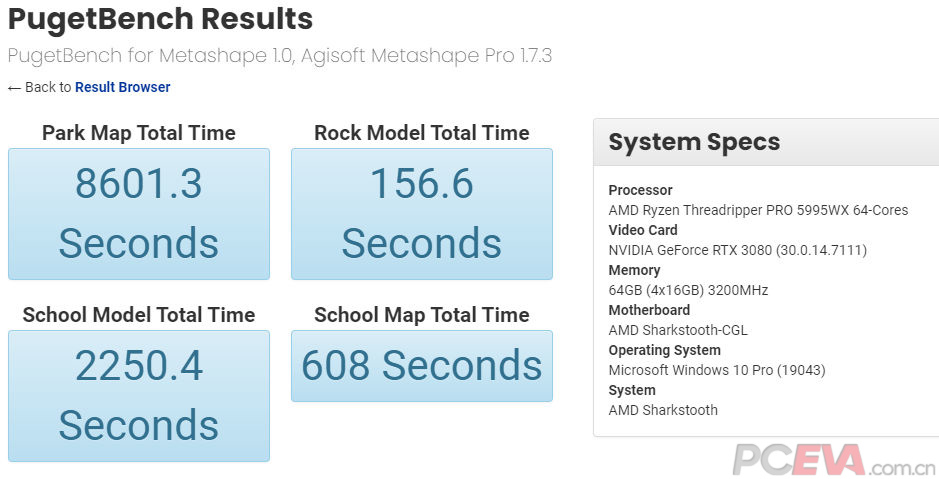Viewport: 939px width, 479px height.
Task: Select the Rock Model Total Time heading
Action: tap(421, 133)
